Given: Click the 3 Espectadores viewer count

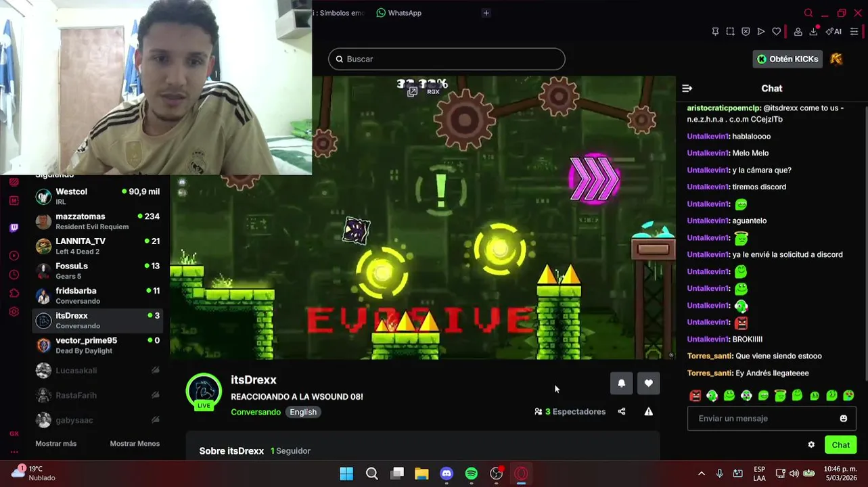Looking at the screenshot, I should (x=570, y=411).
